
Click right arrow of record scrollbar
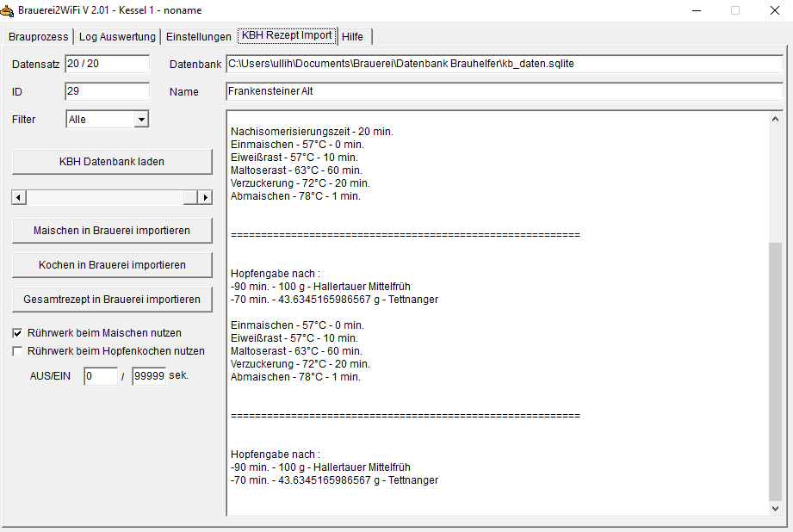click(205, 197)
